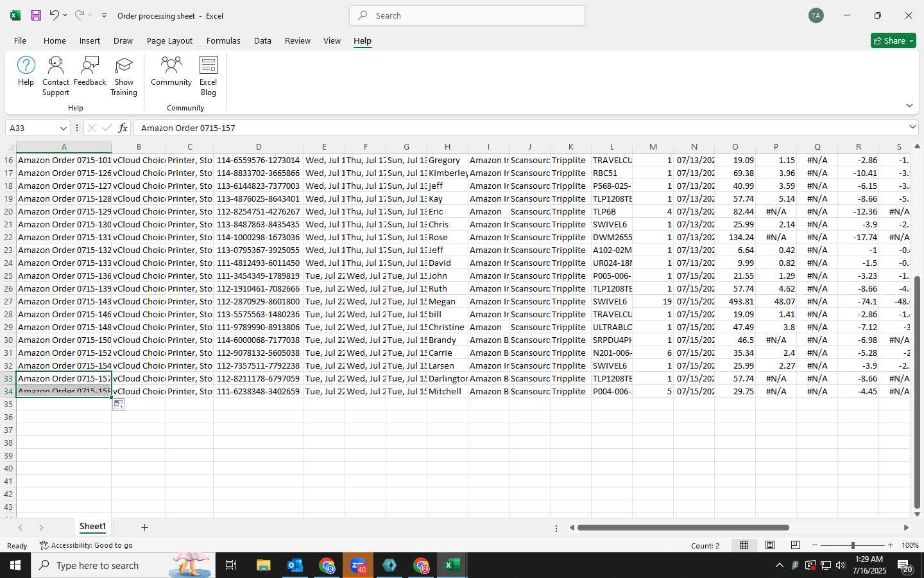
Task: Select column D header
Action: (259, 146)
